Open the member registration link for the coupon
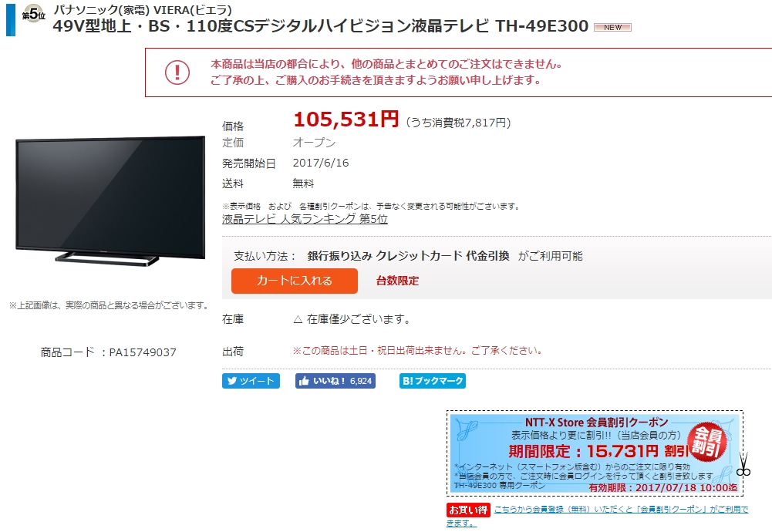The image size is (772, 532). click(x=597, y=515)
